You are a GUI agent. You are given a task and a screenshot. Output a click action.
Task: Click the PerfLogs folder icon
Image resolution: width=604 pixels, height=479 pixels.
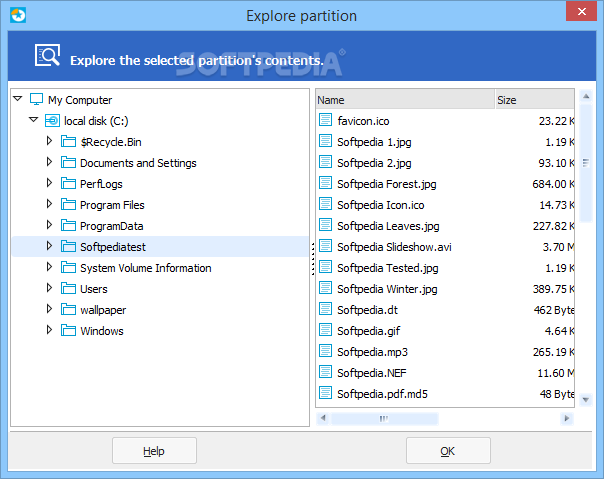tap(68, 183)
